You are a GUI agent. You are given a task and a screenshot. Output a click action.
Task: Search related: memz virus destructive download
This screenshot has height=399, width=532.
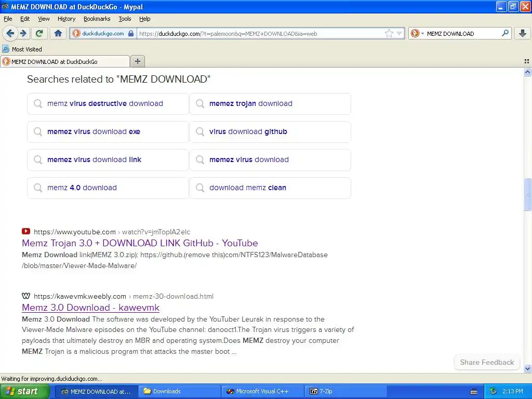pyautogui.click(x=108, y=104)
